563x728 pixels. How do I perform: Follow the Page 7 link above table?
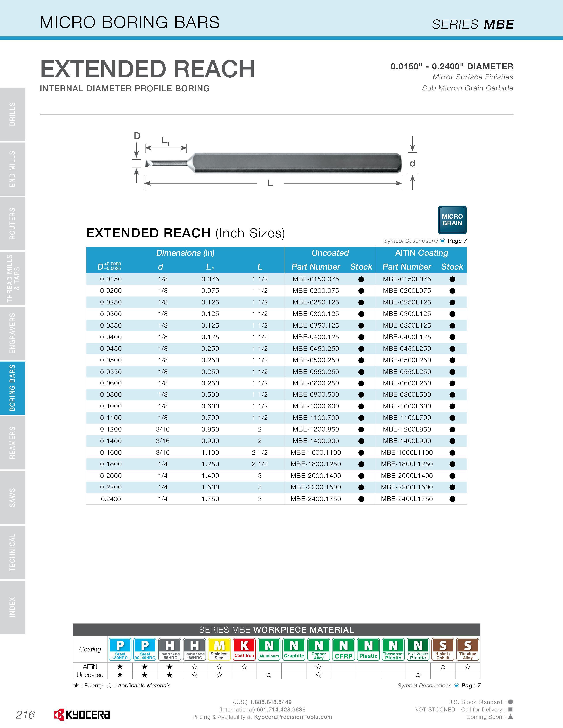(457, 241)
